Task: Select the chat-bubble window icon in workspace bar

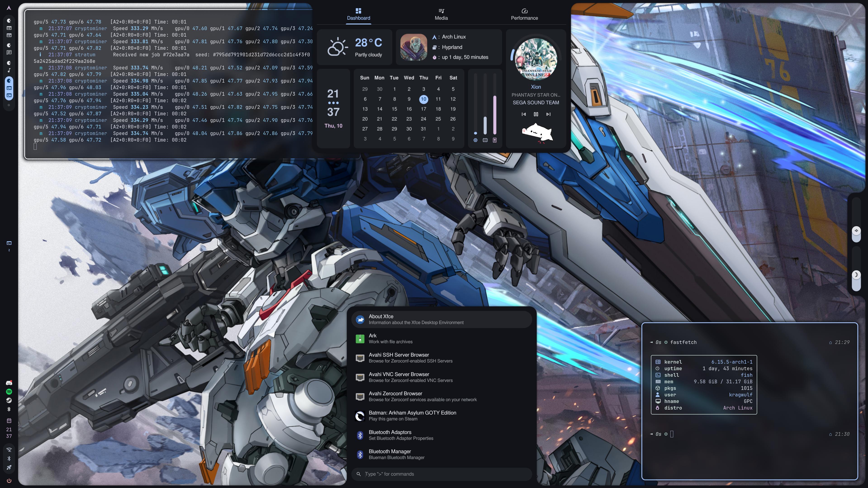Action: [9, 52]
